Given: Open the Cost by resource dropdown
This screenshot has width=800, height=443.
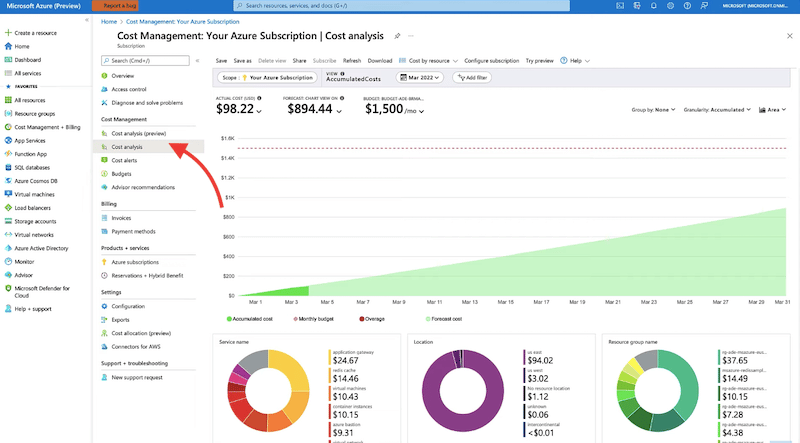Looking at the screenshot, I should pos(429,61).
